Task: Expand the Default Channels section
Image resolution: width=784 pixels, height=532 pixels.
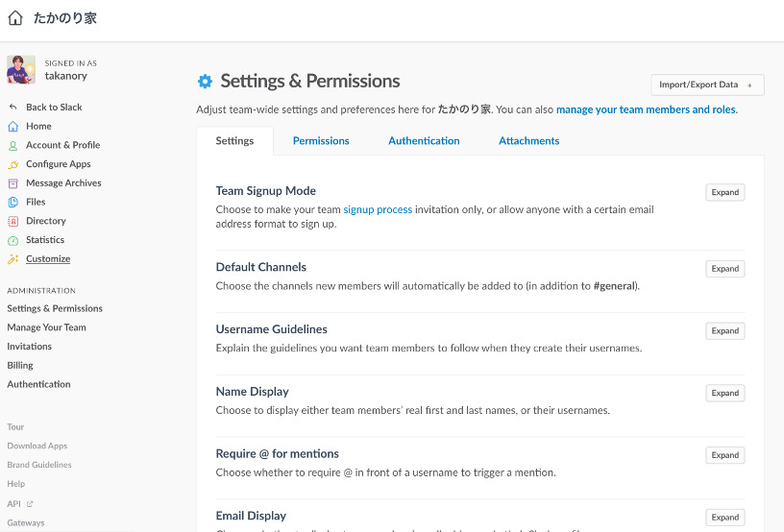Action: tap(725, 269)
